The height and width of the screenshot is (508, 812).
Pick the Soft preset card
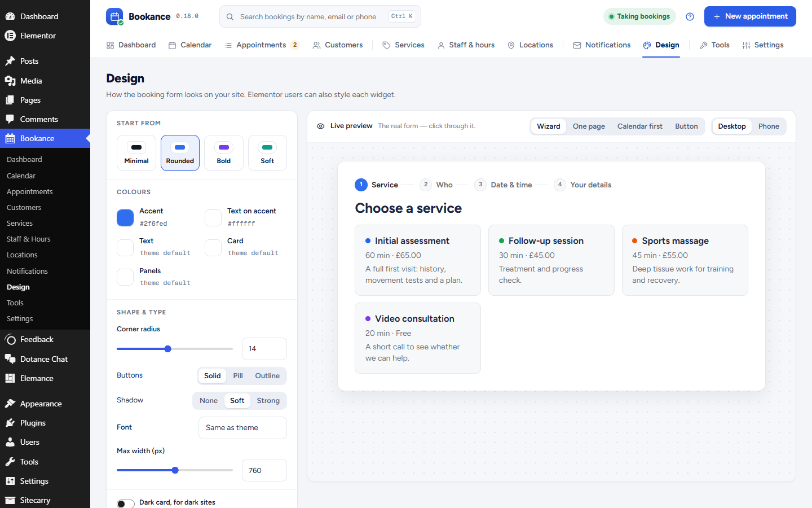(267, 153)
